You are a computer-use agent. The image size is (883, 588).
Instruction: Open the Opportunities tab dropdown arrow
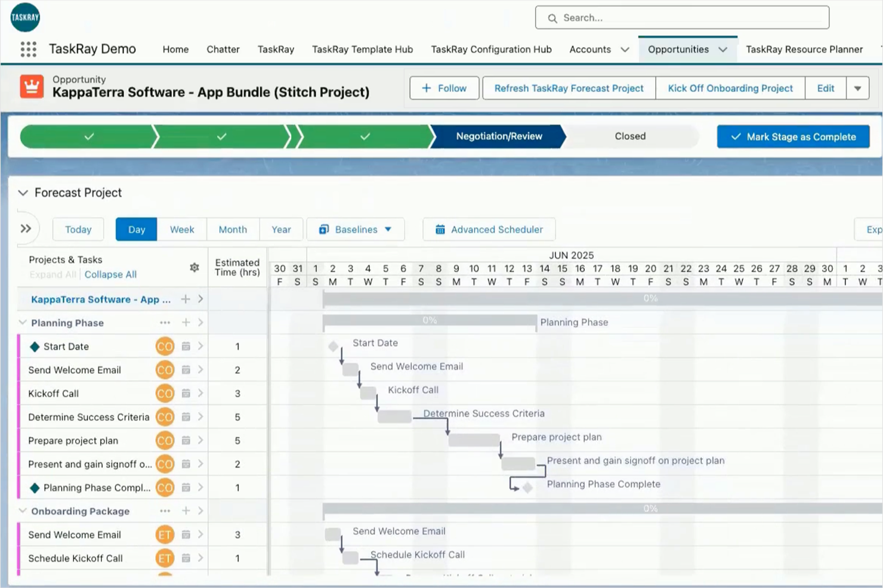(723, 49)
